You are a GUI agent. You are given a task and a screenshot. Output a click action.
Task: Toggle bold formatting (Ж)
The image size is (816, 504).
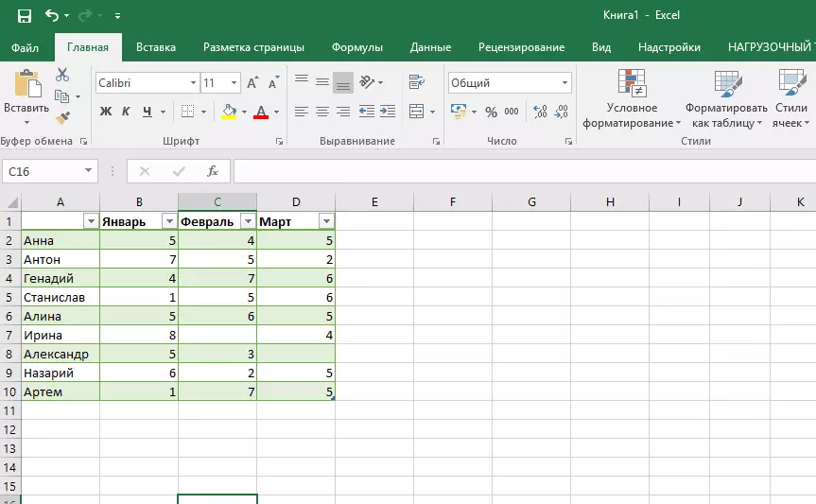(x=106, y=112)
